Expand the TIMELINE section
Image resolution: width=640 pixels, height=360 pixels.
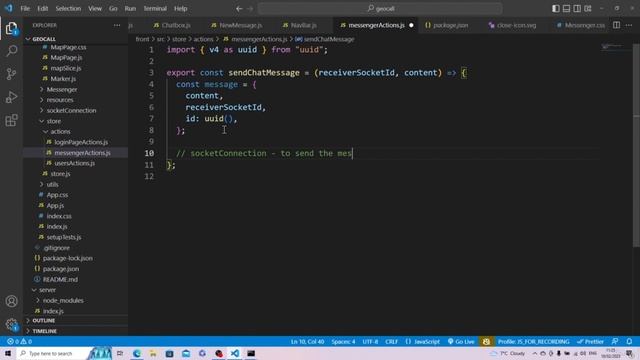[44, 331]
